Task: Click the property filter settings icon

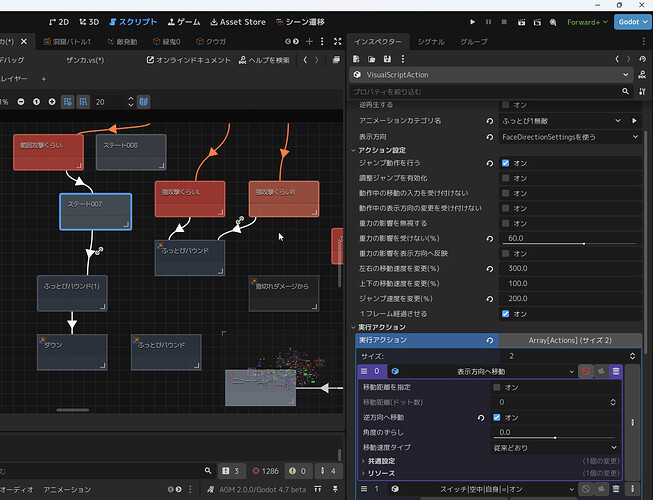Action: [642, 91]
